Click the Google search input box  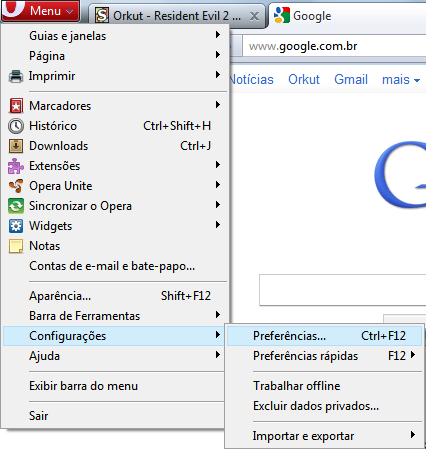343,290
